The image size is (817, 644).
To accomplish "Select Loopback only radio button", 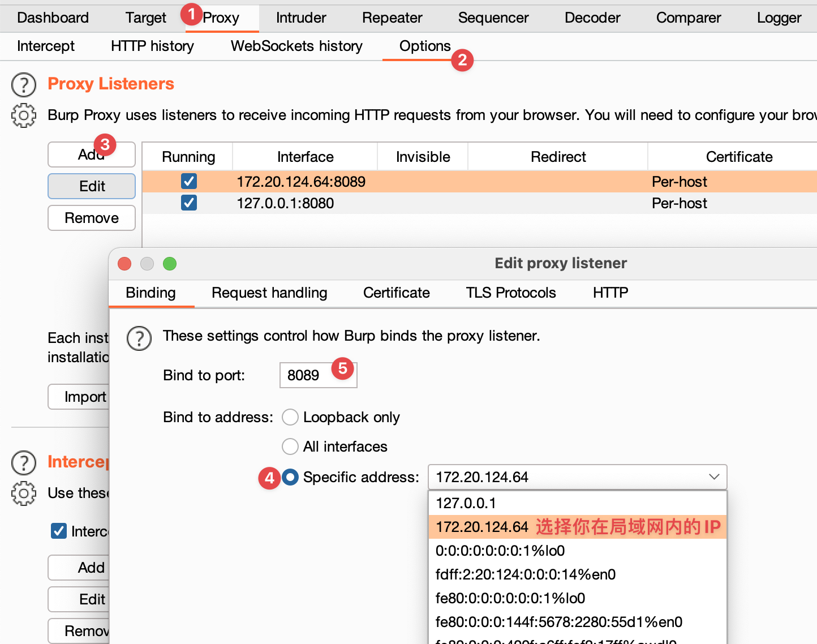I will [x=290, y=417].
